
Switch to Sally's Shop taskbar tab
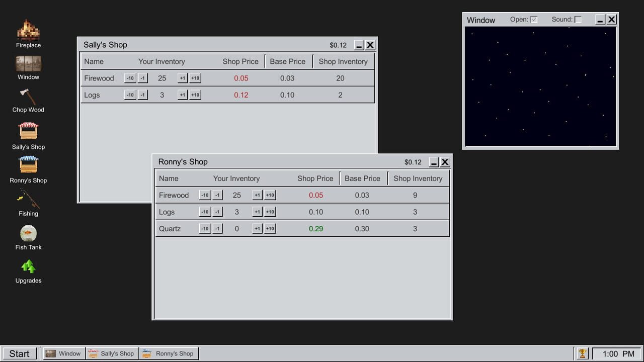pyautogui.click(x=112, y=353)
